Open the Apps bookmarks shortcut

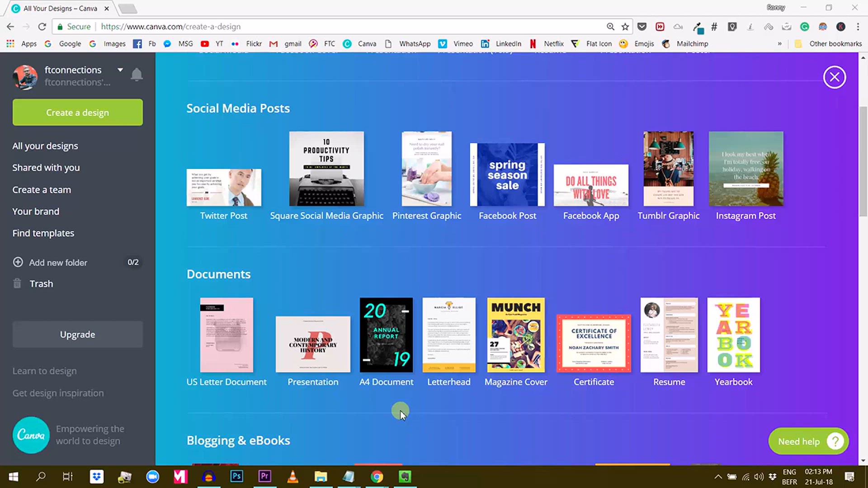click(22, 44)
